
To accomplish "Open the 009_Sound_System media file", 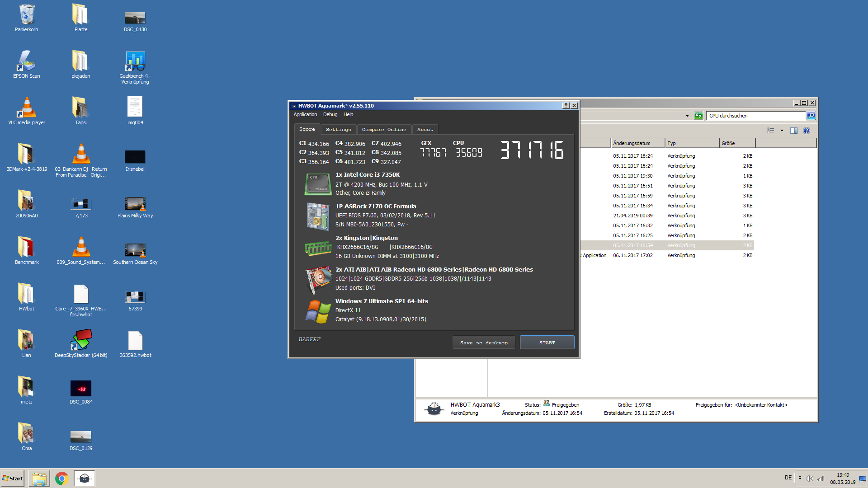I will tap(81, 251).
